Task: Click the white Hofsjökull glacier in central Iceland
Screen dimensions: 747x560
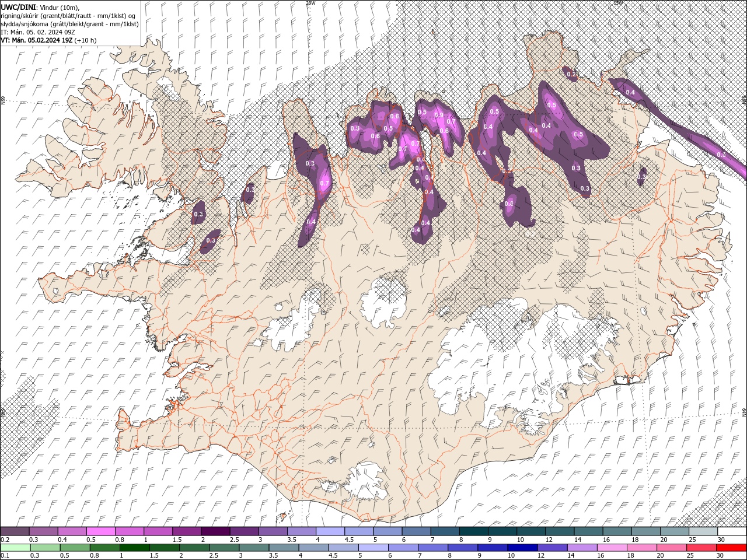Action: click(x=383, y=302)
